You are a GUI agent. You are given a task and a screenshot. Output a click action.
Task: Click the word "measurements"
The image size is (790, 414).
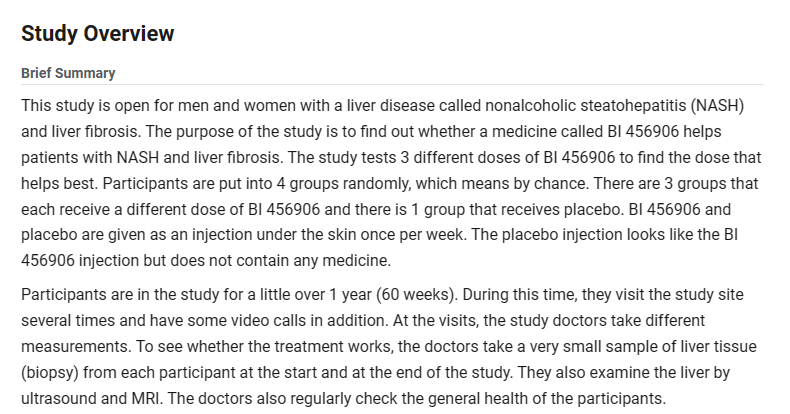tap(72, 347)
